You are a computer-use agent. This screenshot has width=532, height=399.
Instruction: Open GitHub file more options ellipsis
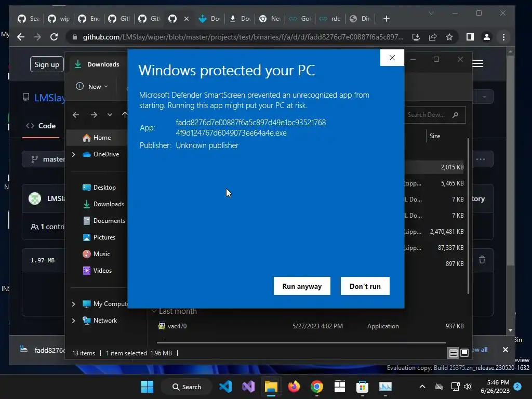[481, 159]
